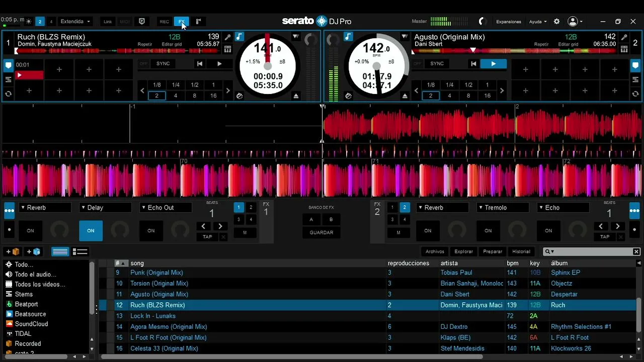
Task: Assign FX 2 to master output
Action: [398, 232]
